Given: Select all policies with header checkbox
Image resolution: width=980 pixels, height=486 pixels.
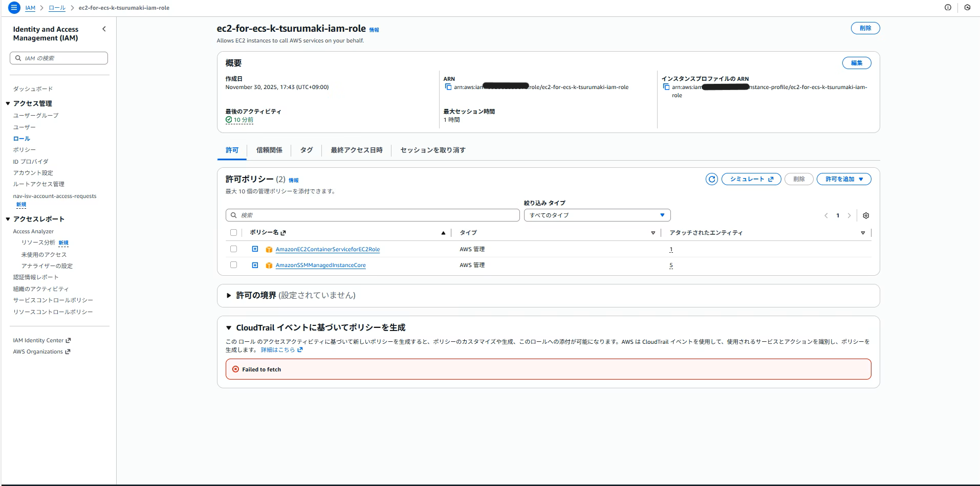Looking at the screenshot, I should coord(233,233).
